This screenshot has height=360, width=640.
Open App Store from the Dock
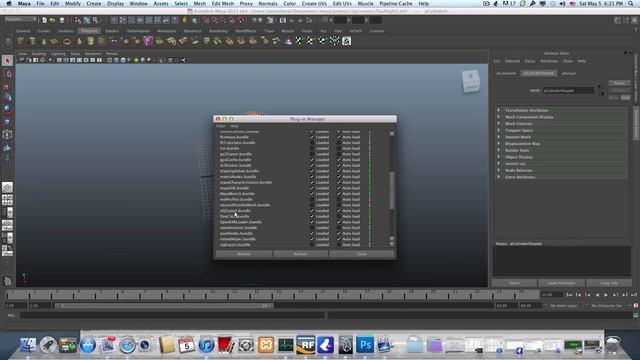(88, 345)
